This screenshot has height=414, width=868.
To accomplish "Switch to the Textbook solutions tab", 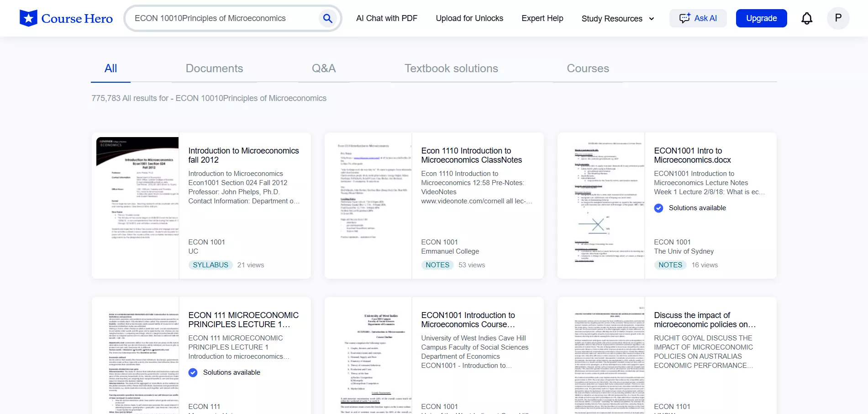I will (x=451, y=69).
